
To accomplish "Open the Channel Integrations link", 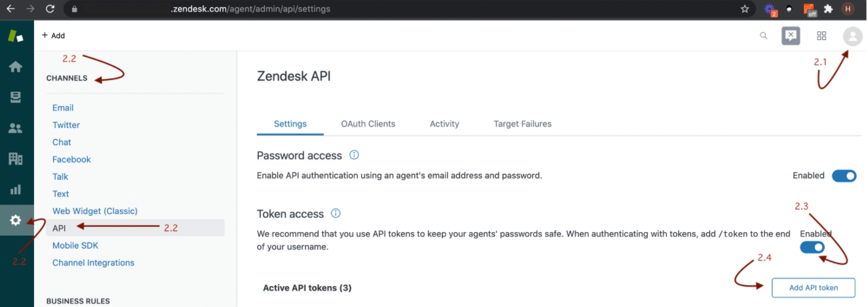I will tap(93, 262).
